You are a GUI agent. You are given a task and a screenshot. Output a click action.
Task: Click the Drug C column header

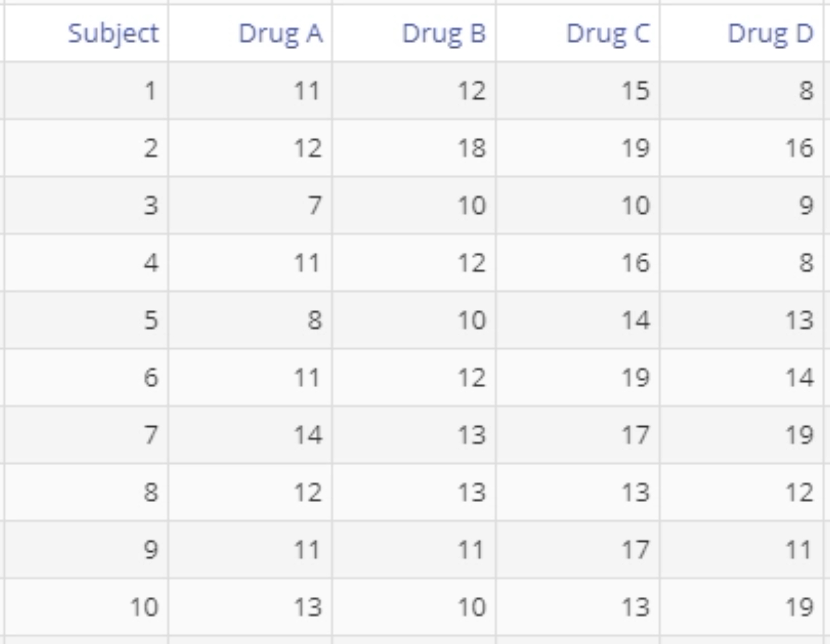[578, 33]
